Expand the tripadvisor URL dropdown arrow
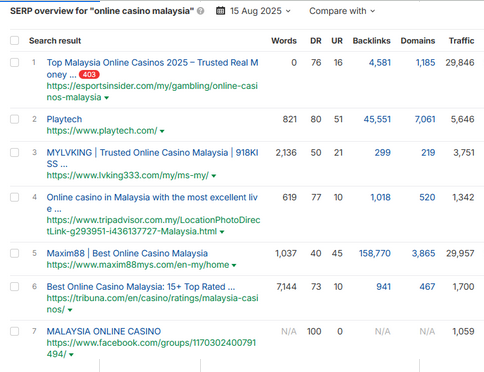Screen dimensions: 484x372 point(222,232)
